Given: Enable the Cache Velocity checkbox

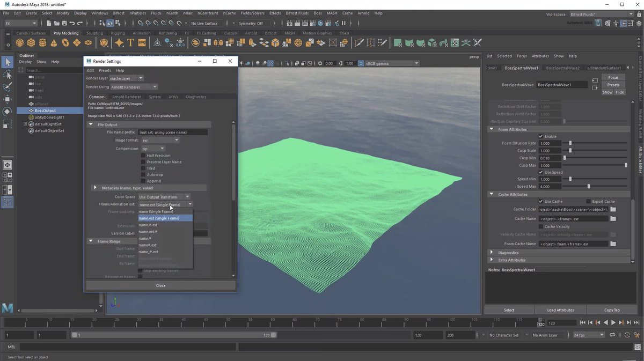Looking at the screenshot, I should tap(541, 227).
